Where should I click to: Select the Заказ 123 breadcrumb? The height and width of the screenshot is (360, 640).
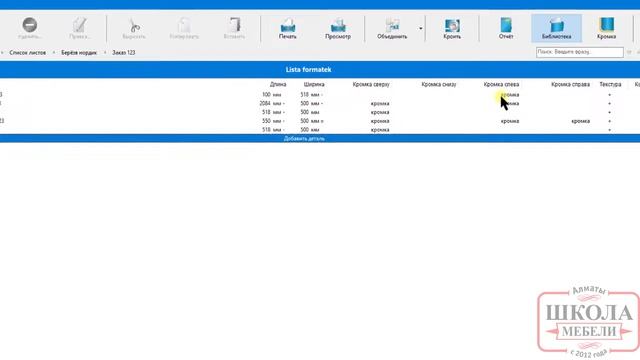[x=124, y=53]
